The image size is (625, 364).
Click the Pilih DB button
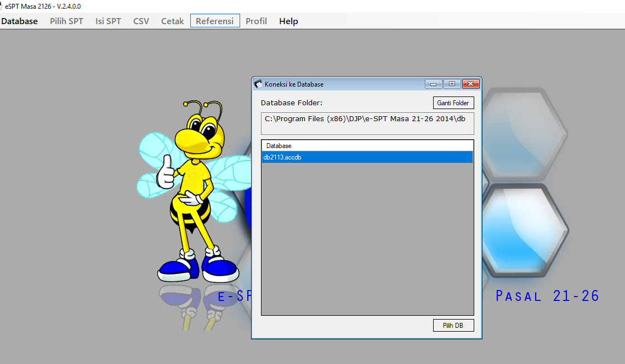tap(453, 325)
